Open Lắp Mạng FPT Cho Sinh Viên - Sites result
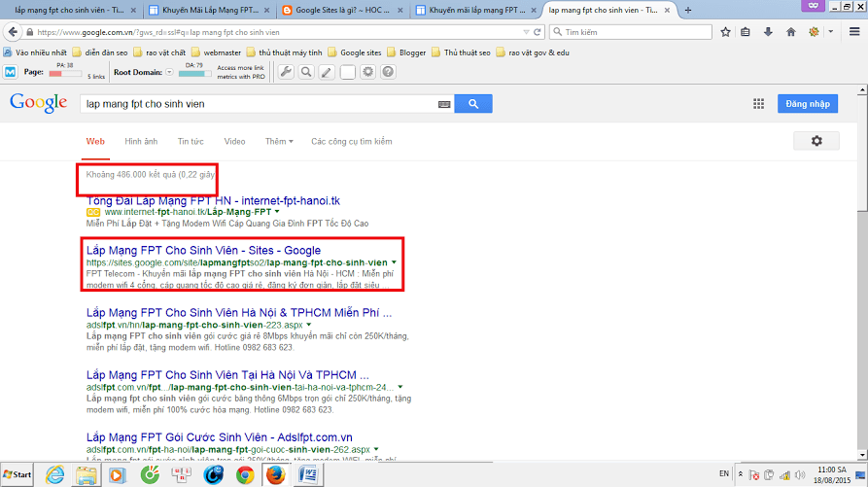The height and width of the screenshot is (487, 868). click(204, 250)
